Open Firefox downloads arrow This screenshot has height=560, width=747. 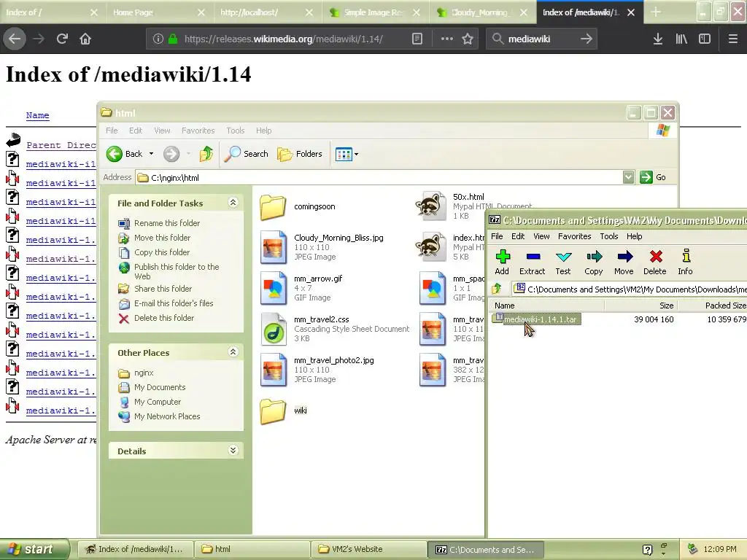(657, 39)
